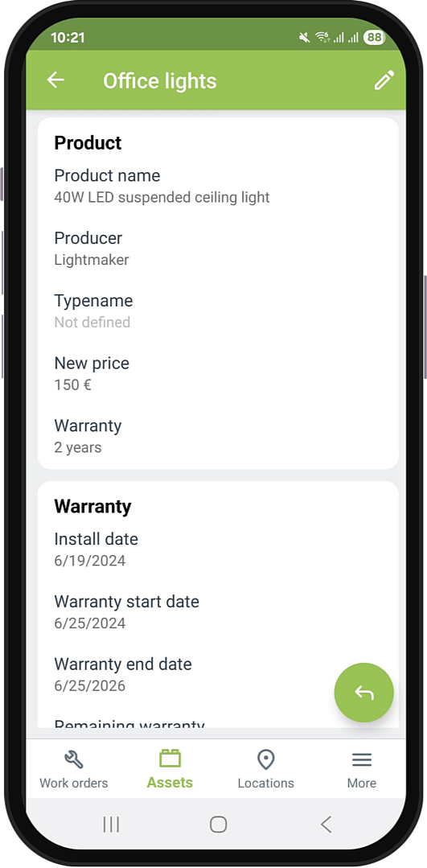The image size is (427, 868).
Task: Tap Warranty start date value
Action: coord(89,623)
